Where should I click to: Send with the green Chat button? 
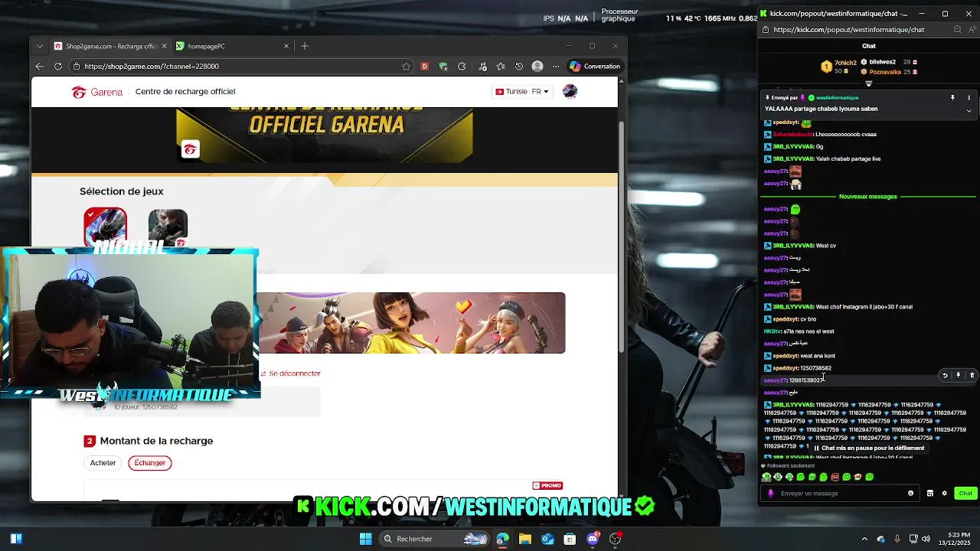(x=965, y=494)
